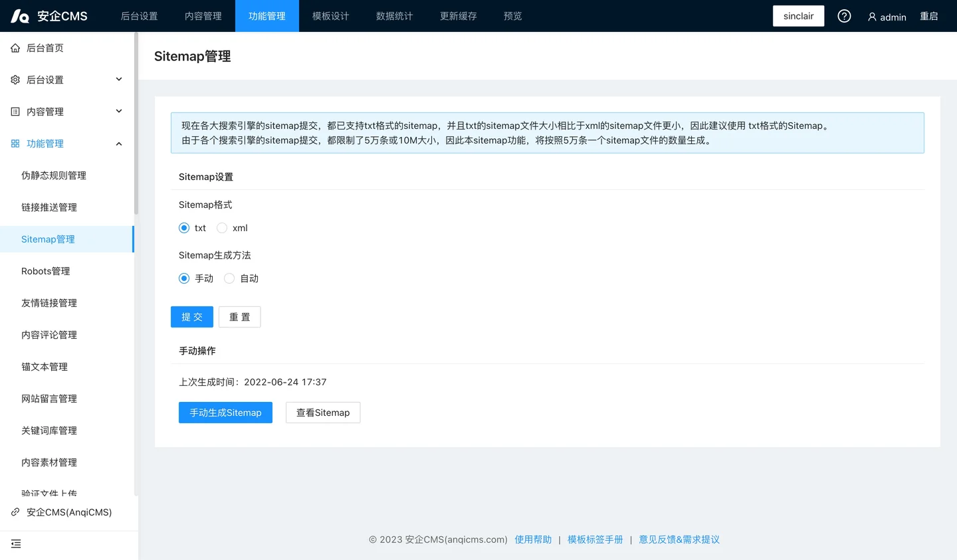This screenshot has width=957, height=560.
Task: Submit settings with the 提交 button
Action: [192, 317]
